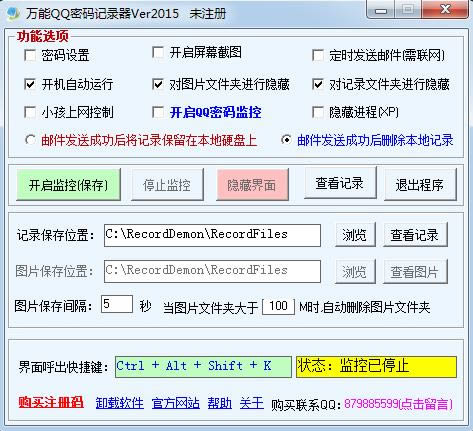Image resolution: width=473 pixels, height=431 pixels.
Task: Select radio 邮件发送成功后将记录保留在本地硬盘上
Action: click(30, 140)
